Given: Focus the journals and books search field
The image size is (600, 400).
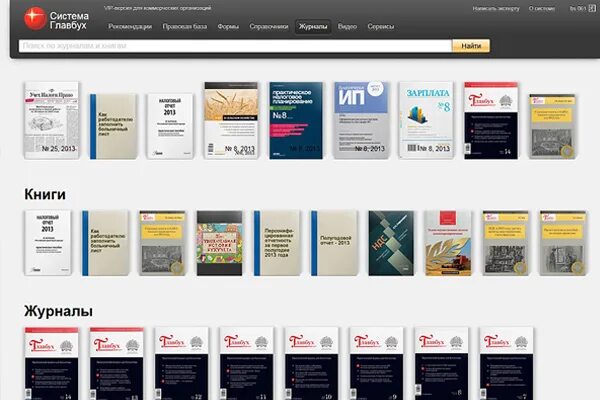Looking at the screenshot, I should [x=235, y=46].
